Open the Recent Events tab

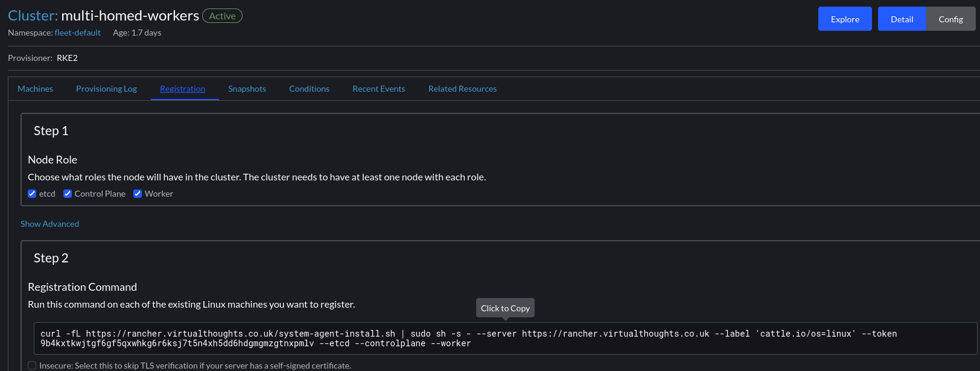pyautogui.click(x=378, y=89)
